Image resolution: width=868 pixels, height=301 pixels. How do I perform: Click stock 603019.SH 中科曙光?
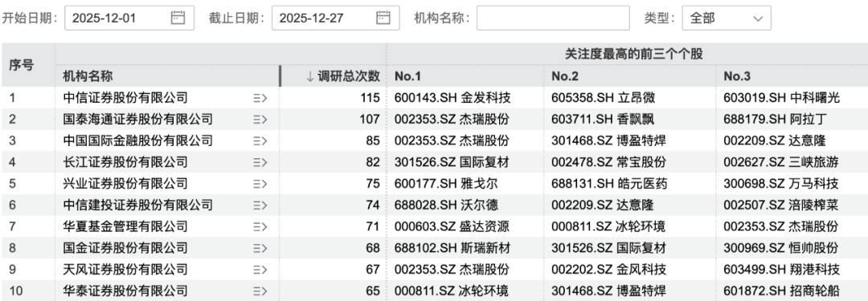[782, 98]
